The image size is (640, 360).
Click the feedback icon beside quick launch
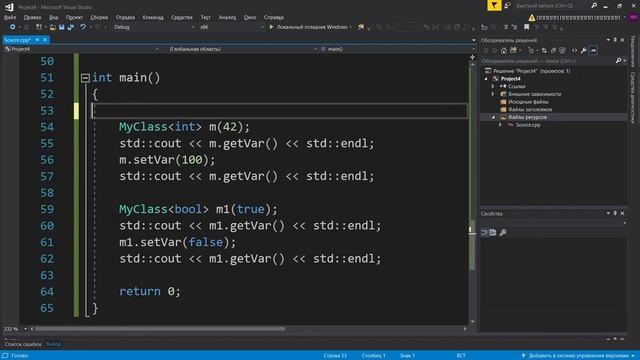507,5
